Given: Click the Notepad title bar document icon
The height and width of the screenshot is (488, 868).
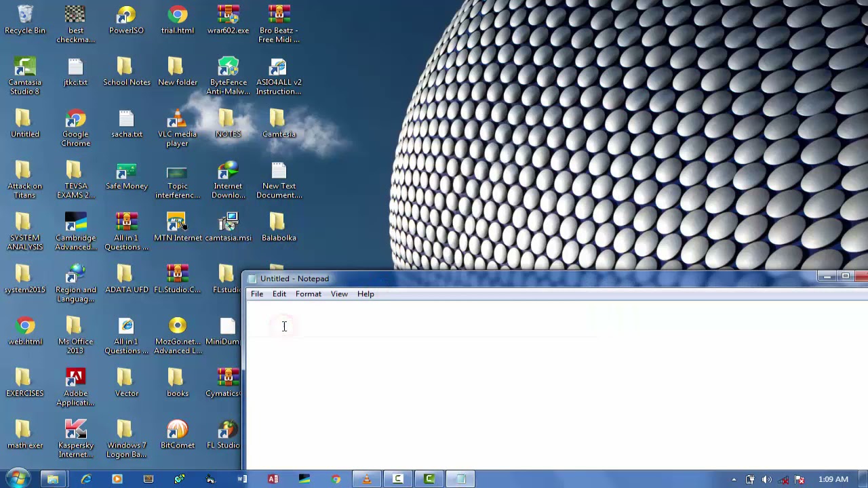Looking at the screenshot, I should click(252, 279).
